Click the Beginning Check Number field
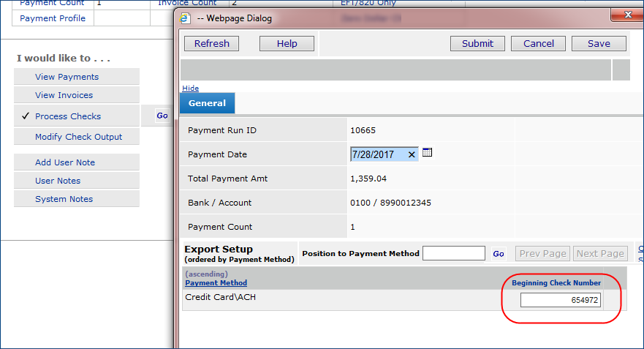Screen dimensions: 644x349 pos(560,300)
